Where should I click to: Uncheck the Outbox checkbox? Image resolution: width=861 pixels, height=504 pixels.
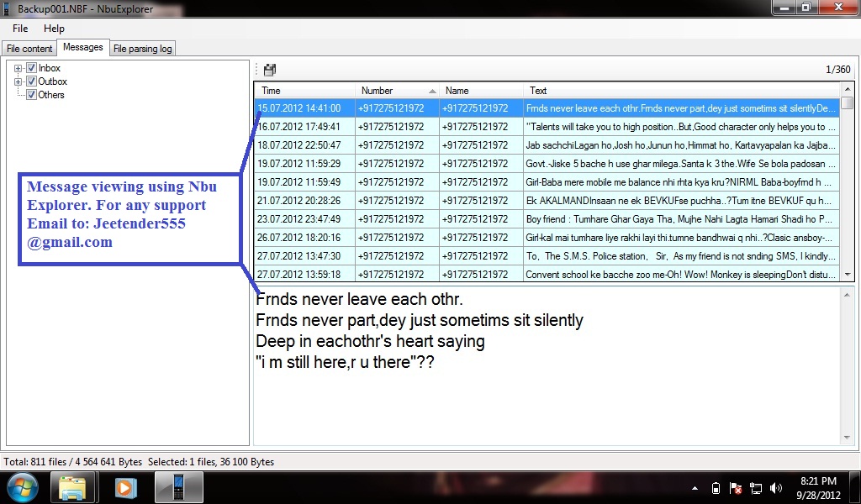tap(32, 81)
